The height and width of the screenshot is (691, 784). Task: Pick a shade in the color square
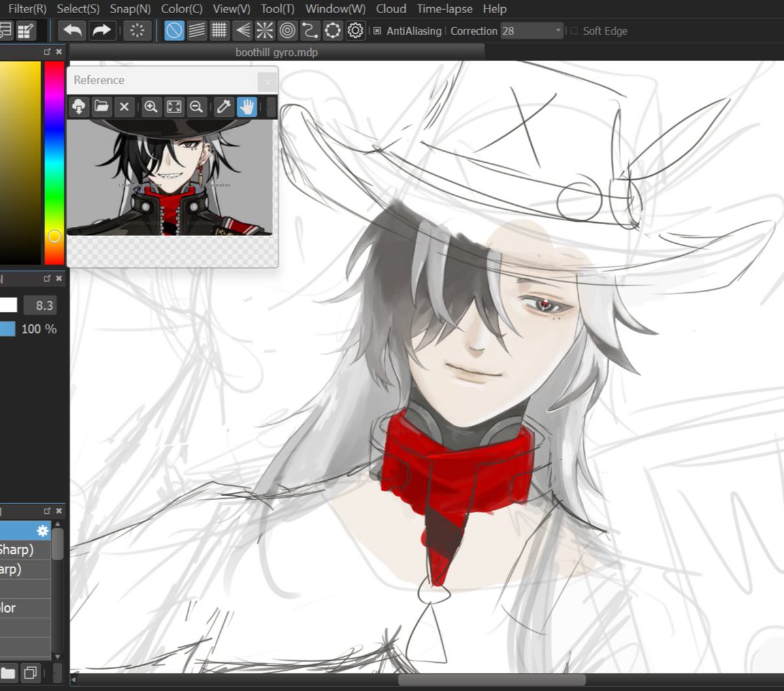tap(20, 163)
